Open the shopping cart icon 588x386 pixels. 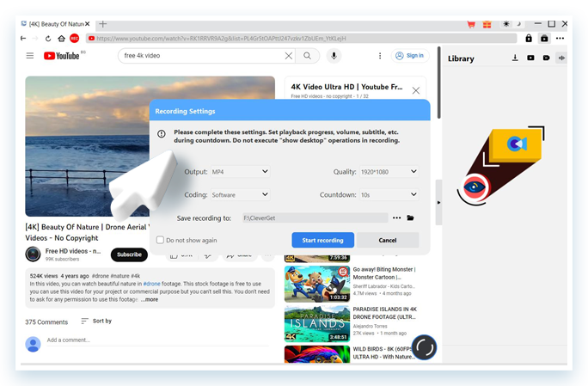click(x=471, y=24)
